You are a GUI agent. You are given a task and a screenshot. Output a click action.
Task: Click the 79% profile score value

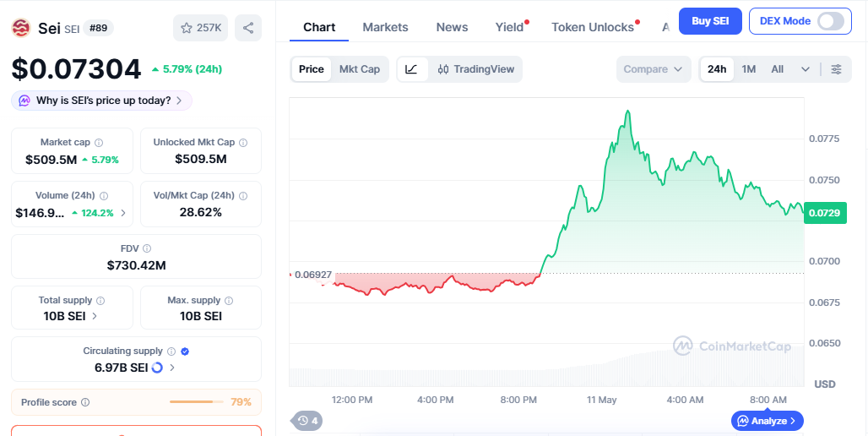click(x=241, y=402)
